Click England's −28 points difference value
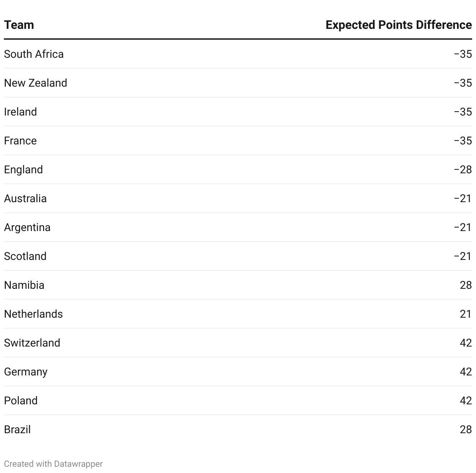Image resolution: width=476 pixels, height=473 pixels. (463, 169)
